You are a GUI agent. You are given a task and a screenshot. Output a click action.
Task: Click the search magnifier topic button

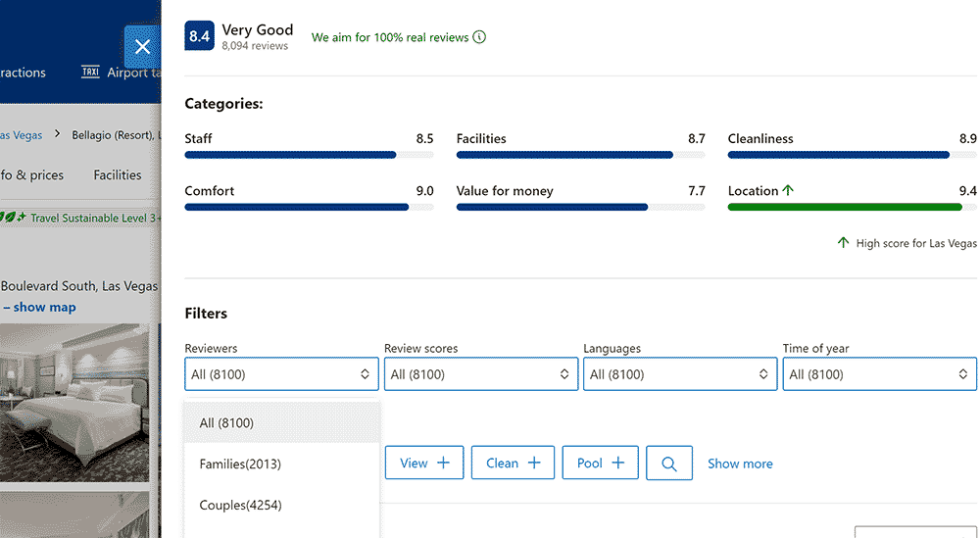click(x=669, y=464)
